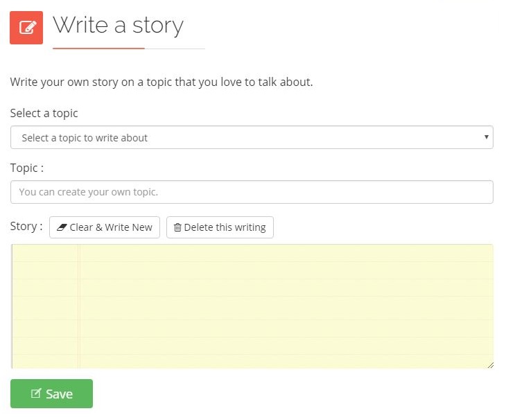506x420 pixels.
Task: Click the 'Story :' label
Action: [26, 227]
